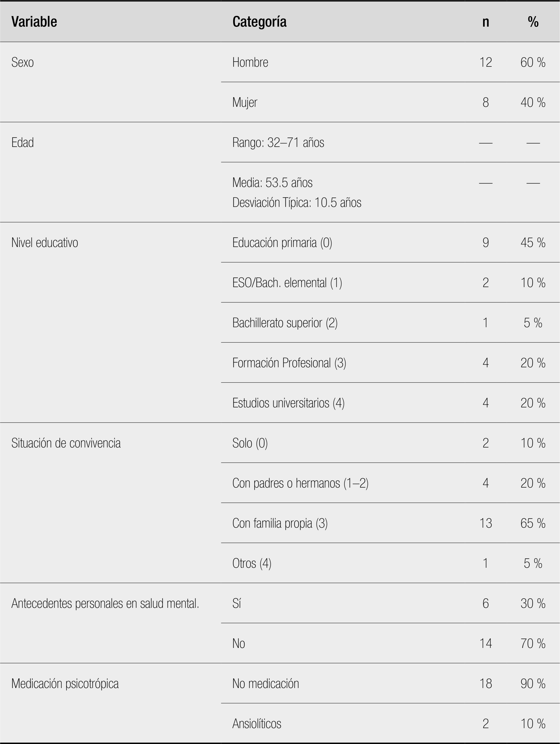This screenshot has width=560, height=744.
Task: Click the "Rango: 32–71 años" cell
Action: coord(278,143)
